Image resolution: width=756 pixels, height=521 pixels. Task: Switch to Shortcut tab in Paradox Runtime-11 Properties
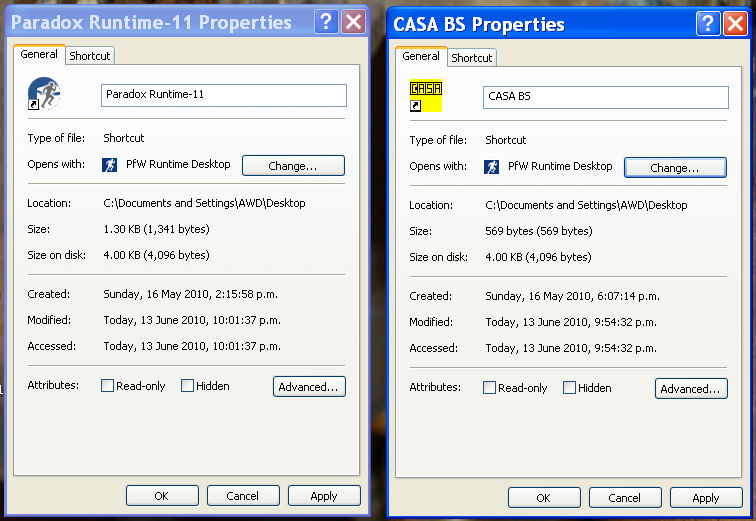tap(90, 56)
